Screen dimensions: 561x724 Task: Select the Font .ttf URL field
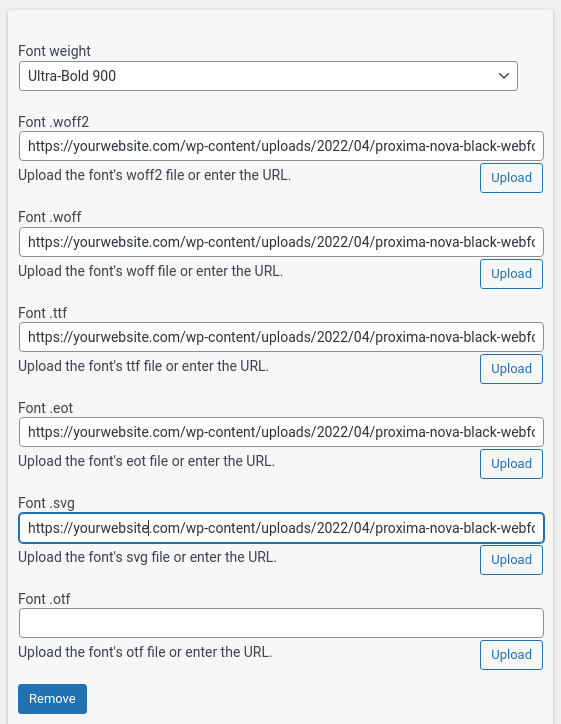pyautogui.click(x=281, y=337)
